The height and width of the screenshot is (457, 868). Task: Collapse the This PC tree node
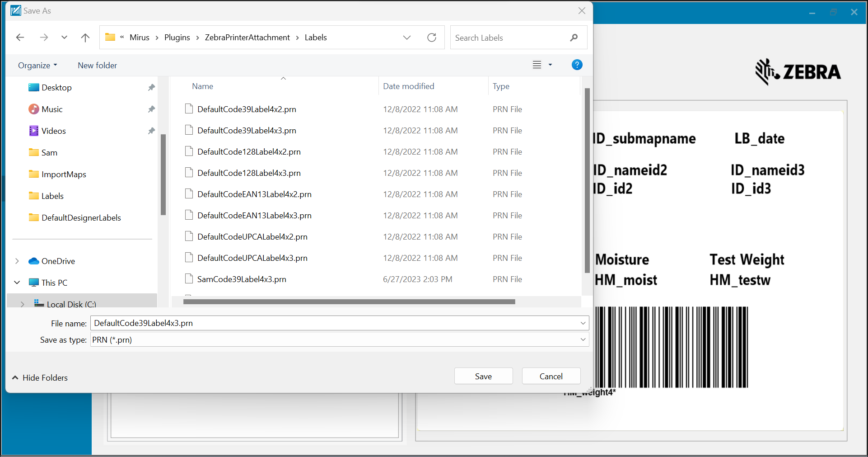click(x=17, y=283)
